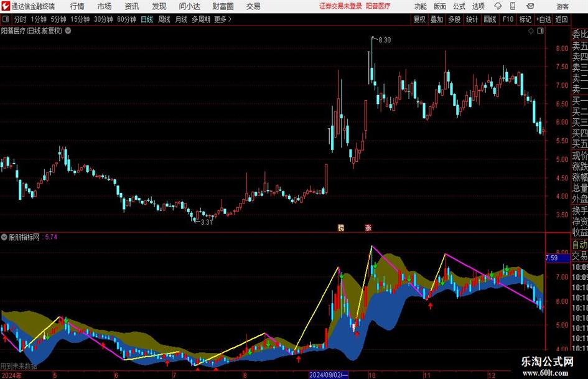This screenshot has width=588, height=379.
Task: Select the 多周期 multi-period tab
Action: (x=201, y=19)
